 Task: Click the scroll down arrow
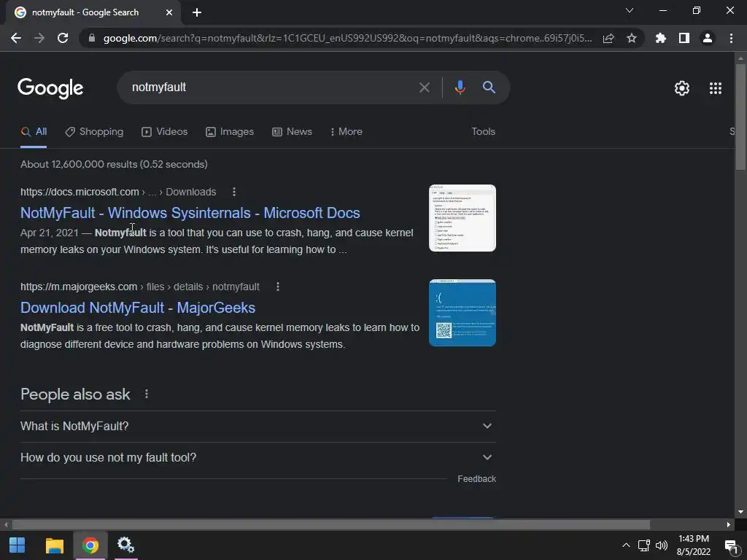point(740,512)
